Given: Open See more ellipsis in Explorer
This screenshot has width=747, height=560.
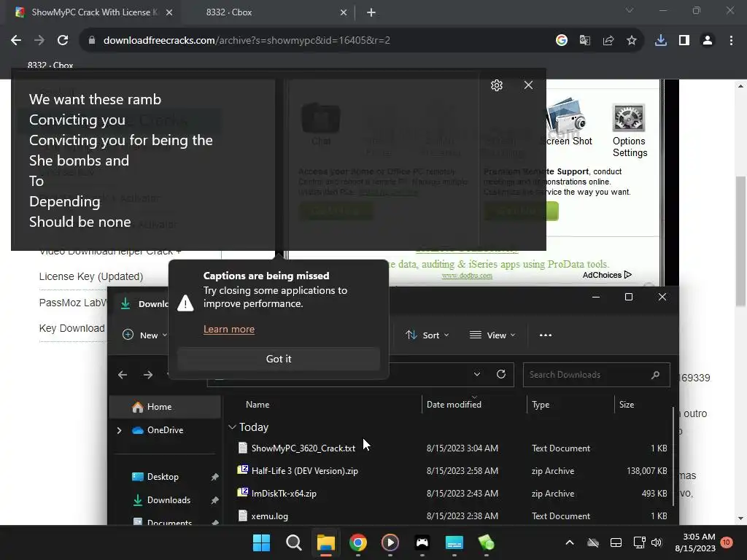Looking at the screenshot, I should (546, 335).
